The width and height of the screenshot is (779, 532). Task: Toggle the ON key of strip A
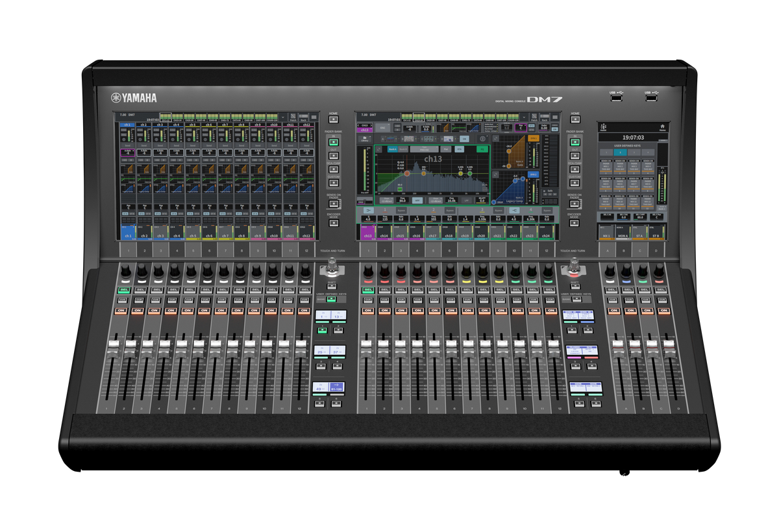(614, 311)
